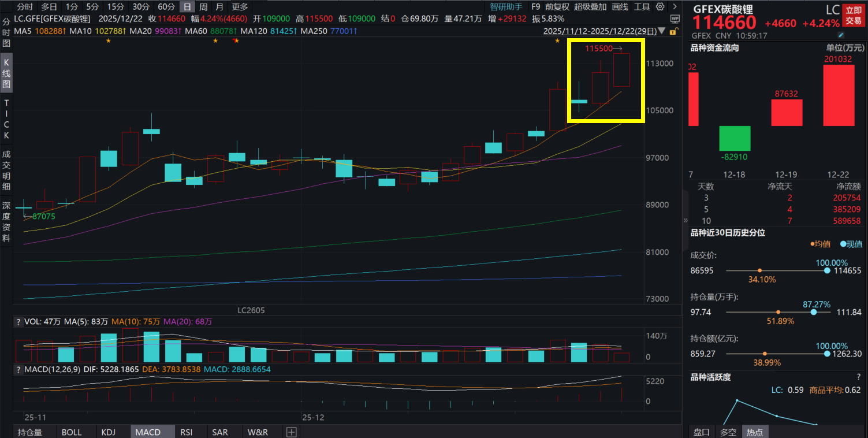Switch the indicator to 持仓量
The height and width of the screenshot is (438, 868).
tap(30, 432)
